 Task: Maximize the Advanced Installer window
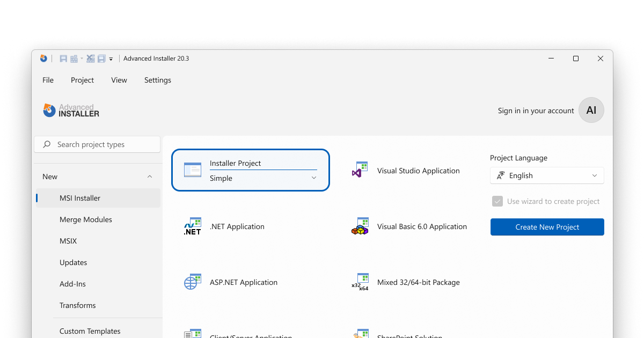(x=576, y=58)
